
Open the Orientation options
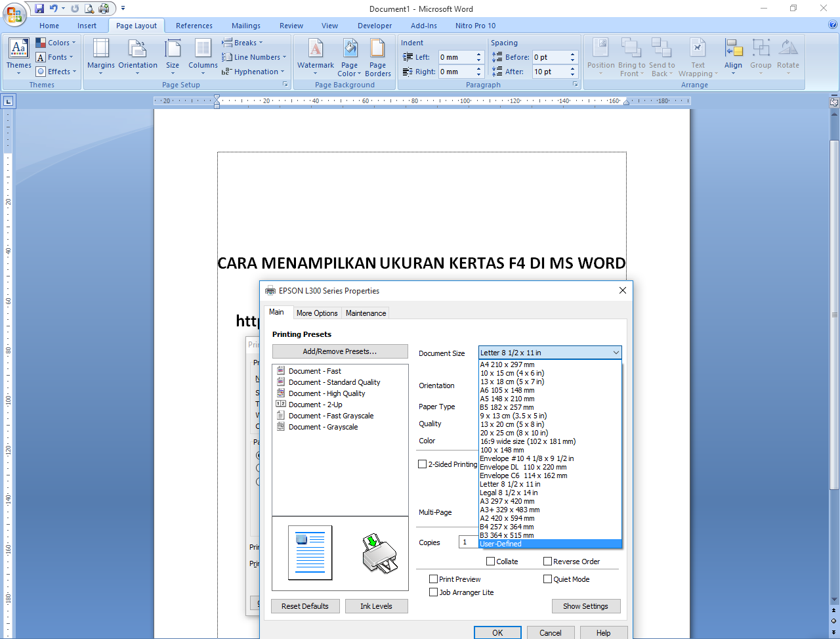[138, 56]
